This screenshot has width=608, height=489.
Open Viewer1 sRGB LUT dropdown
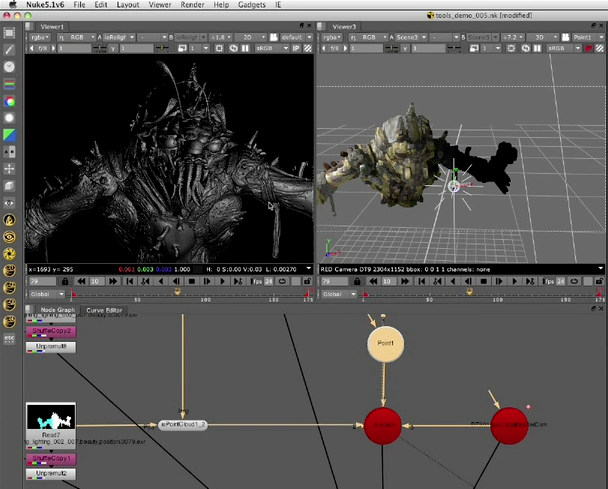coord(272,48)
